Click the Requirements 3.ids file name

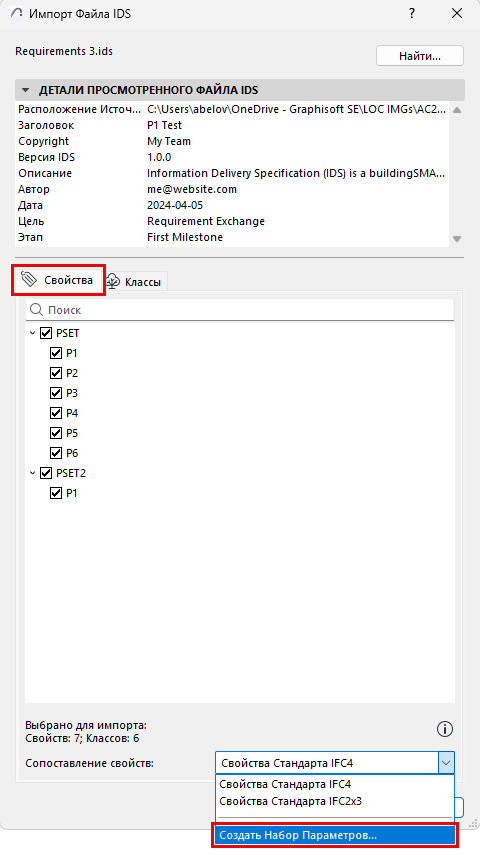pos(64,51)
